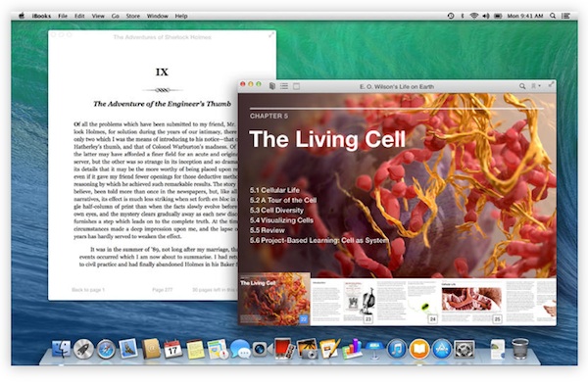Open Calendar from the Dock
This screenshot has width=588, height=385.
(172, 350)
